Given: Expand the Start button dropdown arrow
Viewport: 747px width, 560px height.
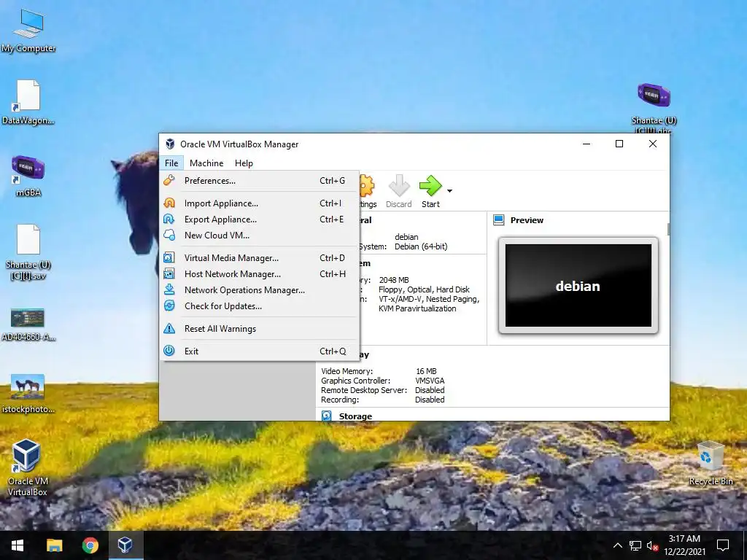Looking at the screenshot, I should click(x=449, y=191).
